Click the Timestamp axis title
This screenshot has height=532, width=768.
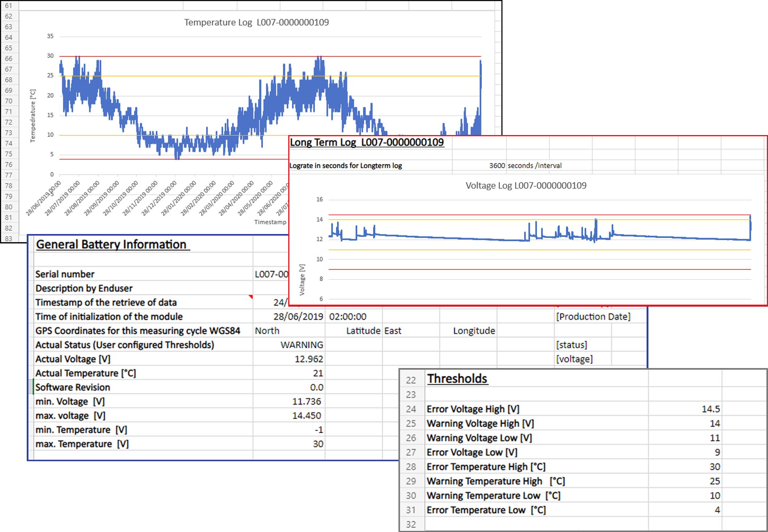pyautogui.click(x=270, y=222)
